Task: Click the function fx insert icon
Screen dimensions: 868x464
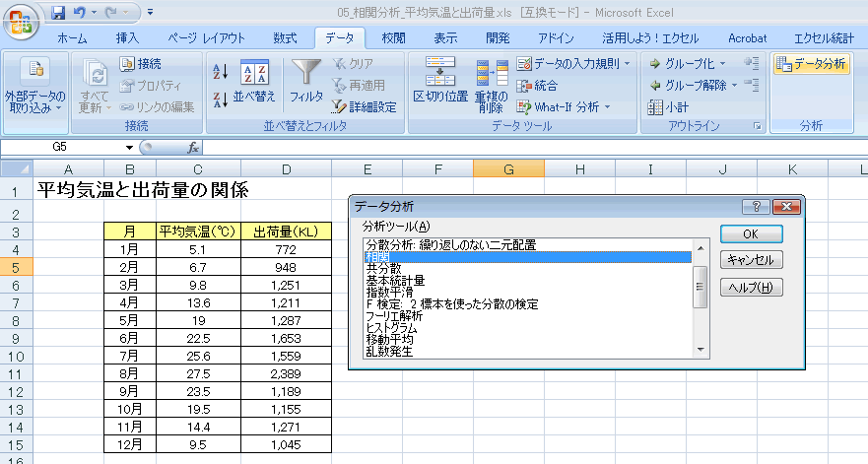Action: click(193, 147)
